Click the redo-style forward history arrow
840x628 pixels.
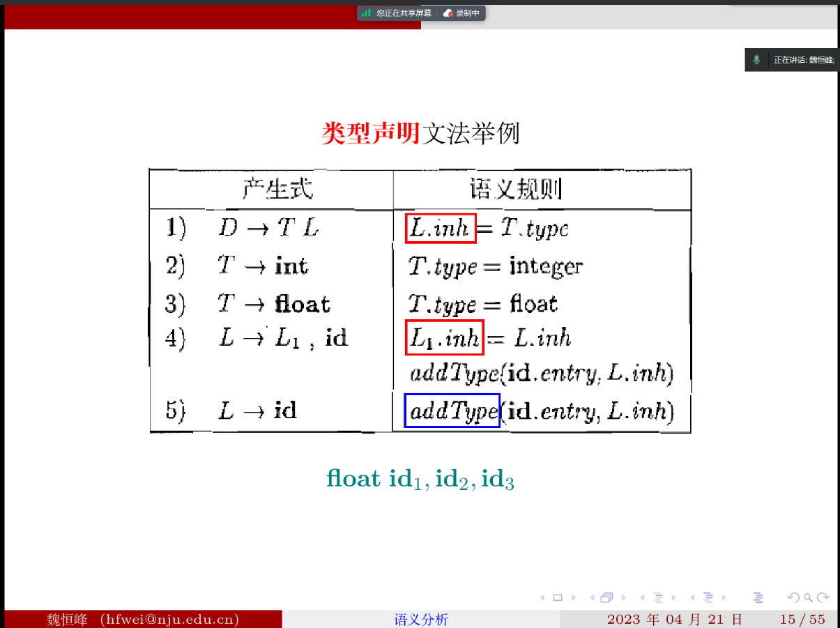pos(823,597)
